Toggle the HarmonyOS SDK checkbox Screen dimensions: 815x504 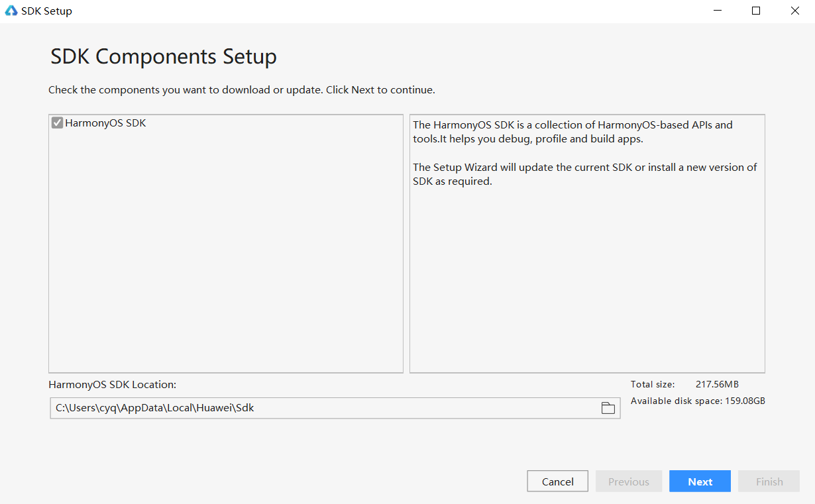[x=58, y=123]
